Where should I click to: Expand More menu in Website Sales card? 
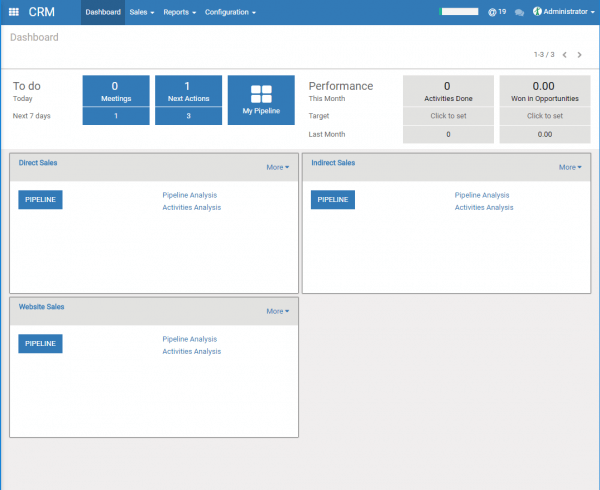[x=278, y=311]
